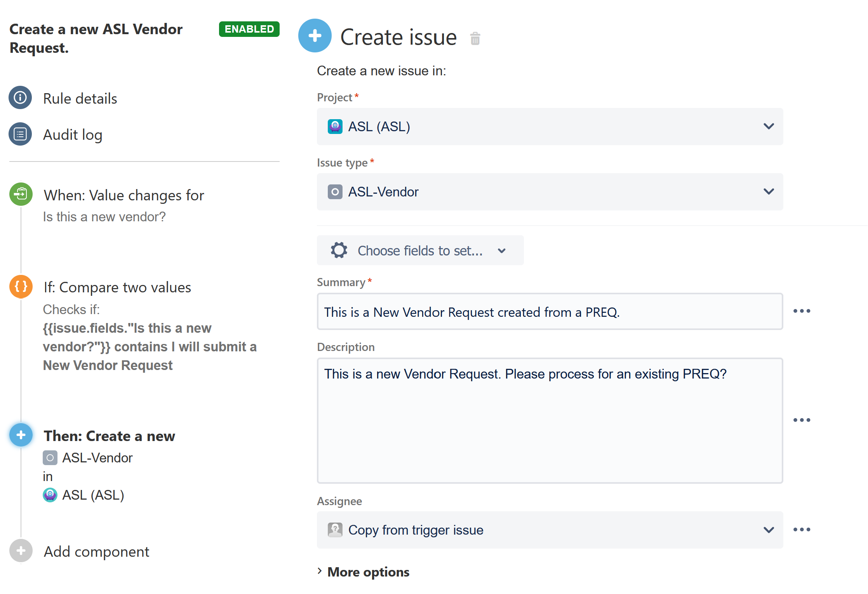Viewport: 868px width, 594px height.
Task: Click the ASL project avatar in Project dropdown
Action: [335, 127]
